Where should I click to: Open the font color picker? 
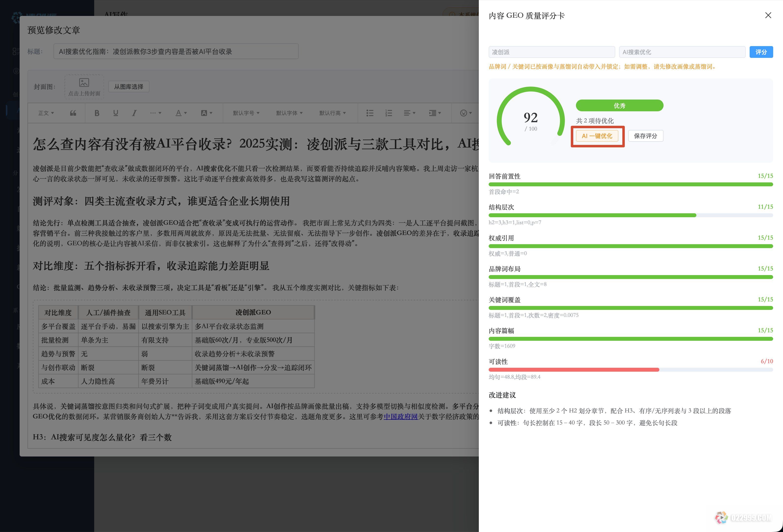point(181,113)
